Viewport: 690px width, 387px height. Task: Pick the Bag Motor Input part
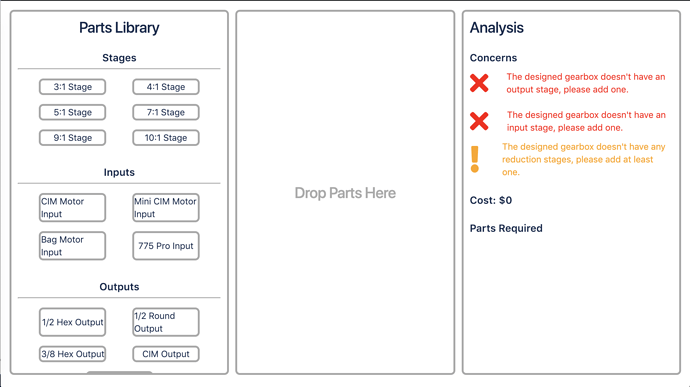tap(73, 246)
